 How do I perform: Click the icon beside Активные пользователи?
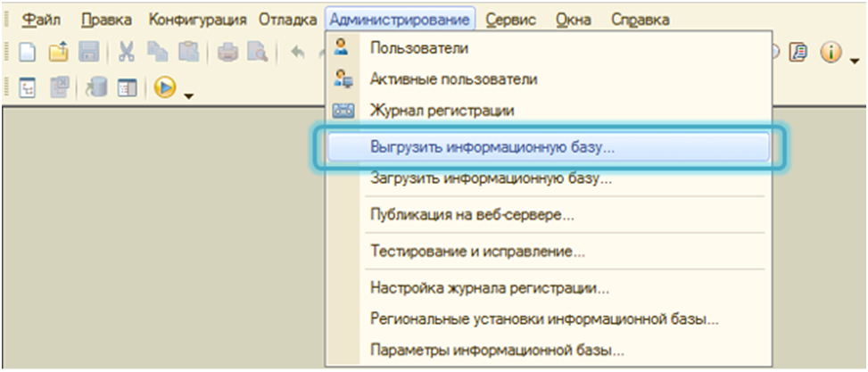tap(343, 79)
